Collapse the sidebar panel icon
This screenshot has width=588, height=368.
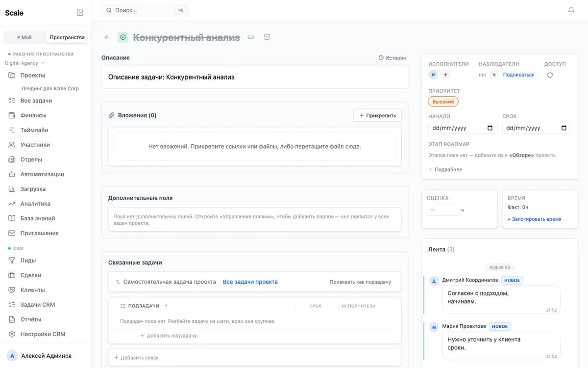click(x=80, y=13)
